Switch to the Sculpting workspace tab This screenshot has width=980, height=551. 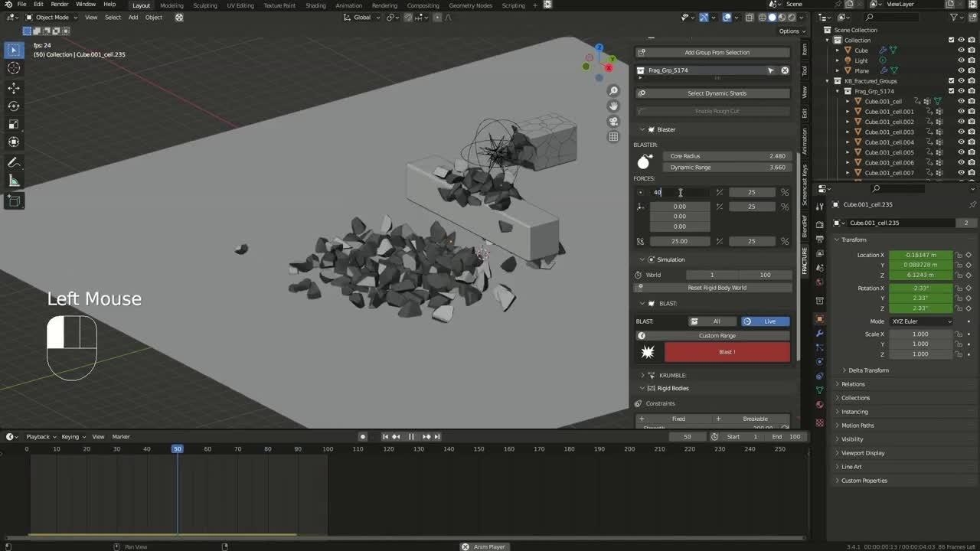click(204, 5)
